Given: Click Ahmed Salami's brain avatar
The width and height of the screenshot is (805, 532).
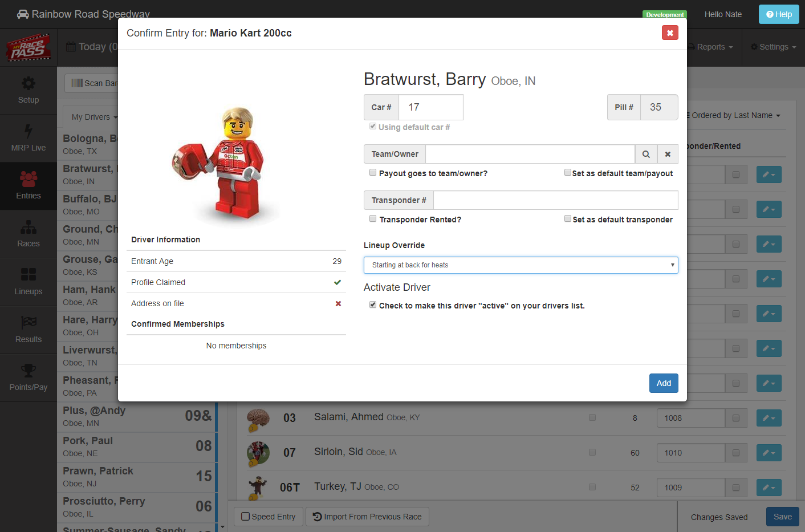Looking at the screenshot, I should [x=258, y=420].
